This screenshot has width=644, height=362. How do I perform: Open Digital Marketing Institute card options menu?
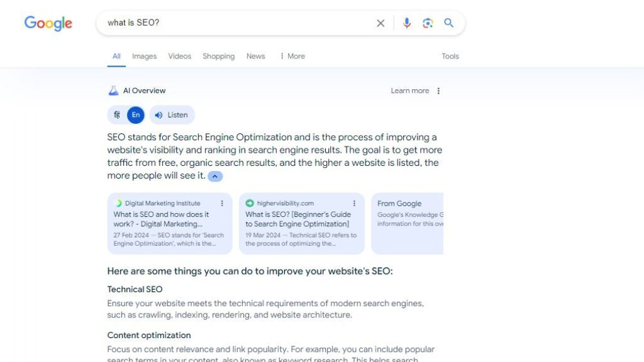point(222,204)
